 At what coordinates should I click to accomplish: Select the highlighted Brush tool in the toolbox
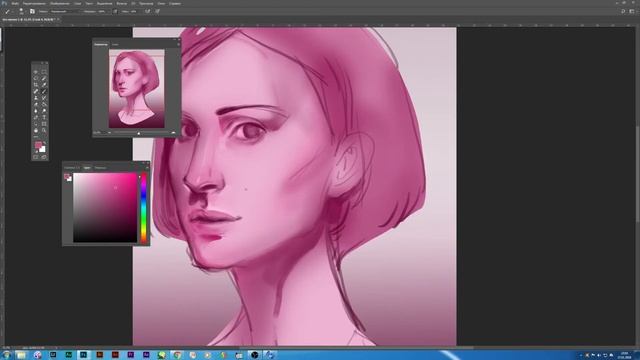44,91
